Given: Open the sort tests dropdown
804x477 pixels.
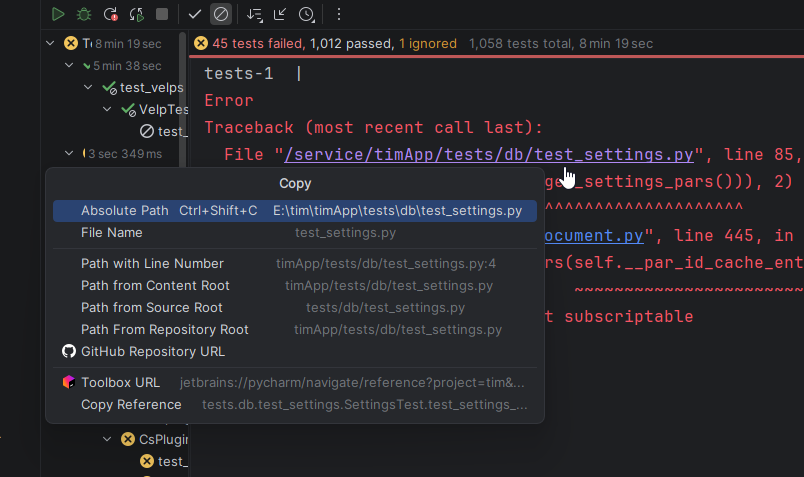Looking at the screenshot, I should [x=255, y=14].
